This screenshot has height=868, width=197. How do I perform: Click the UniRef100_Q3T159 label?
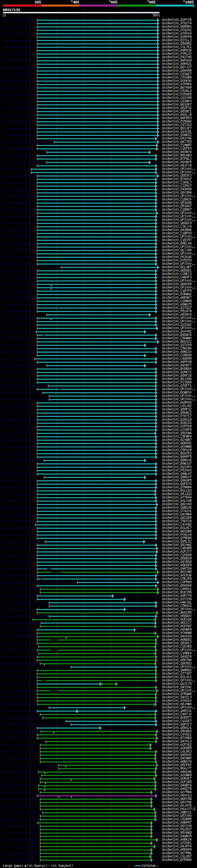(x=177, y=599)
